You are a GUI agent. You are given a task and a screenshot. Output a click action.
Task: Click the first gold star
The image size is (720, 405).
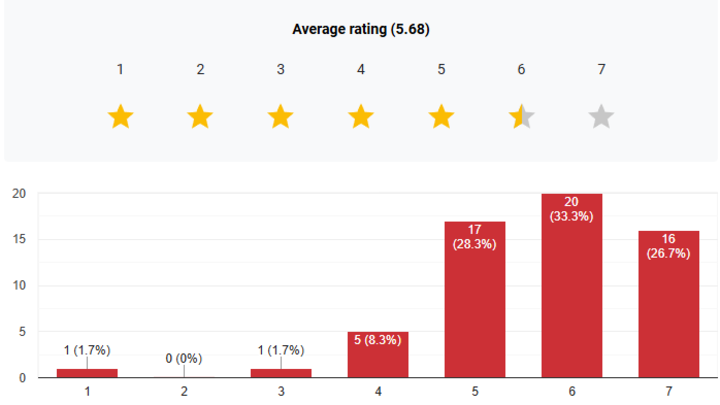(120, 117)
